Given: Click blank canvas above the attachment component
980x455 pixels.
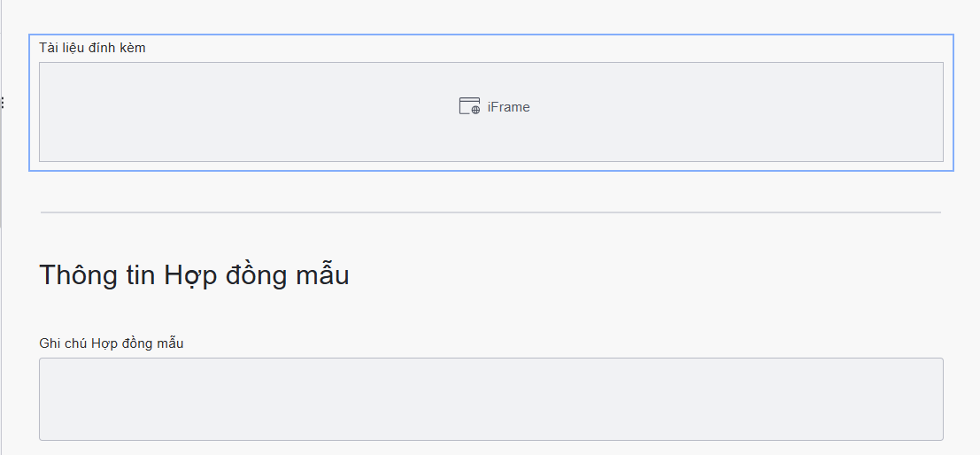Looking at the screenshot, I should pyautogui.click(x=490, y=16).
